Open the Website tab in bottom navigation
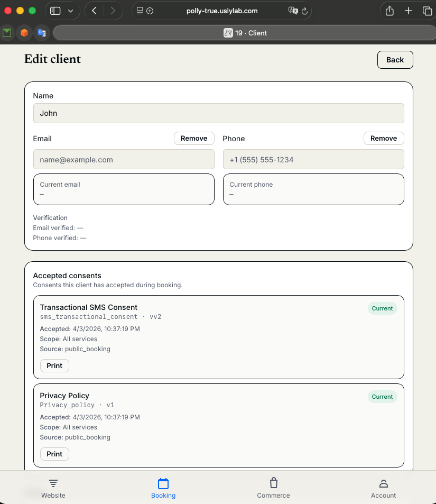This screenshot has width=436, height=504. [x=53, y=489]
